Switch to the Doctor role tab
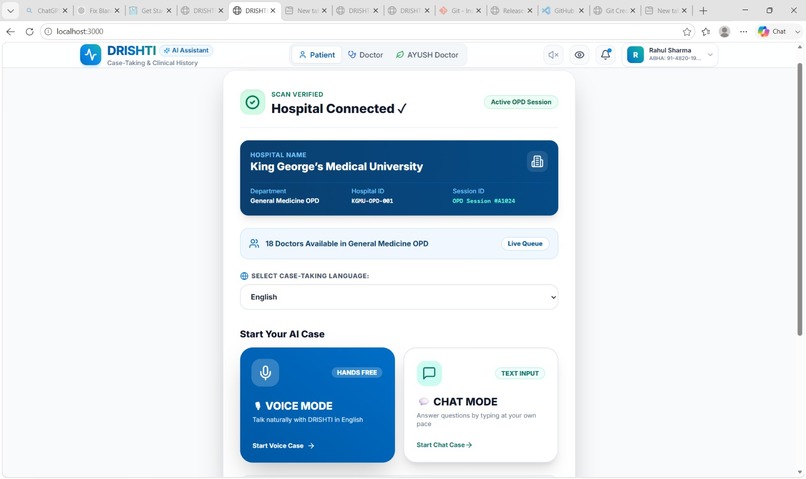 point(365,54)
